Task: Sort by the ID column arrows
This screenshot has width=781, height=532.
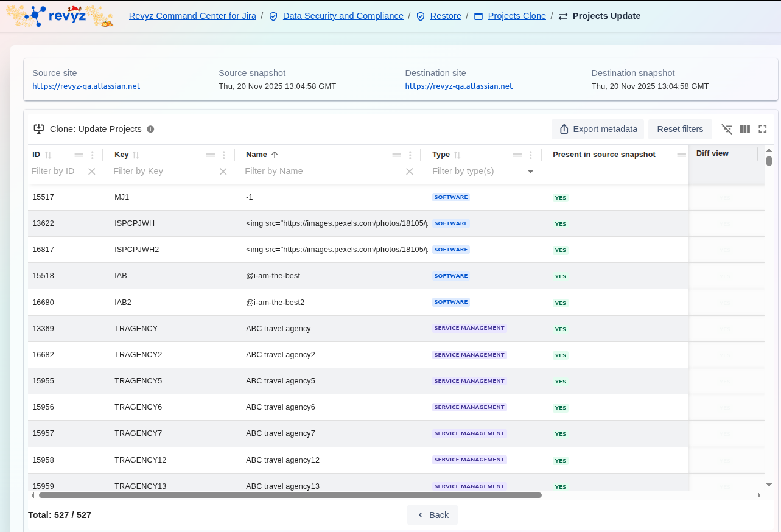Action: tap(49, 155)
